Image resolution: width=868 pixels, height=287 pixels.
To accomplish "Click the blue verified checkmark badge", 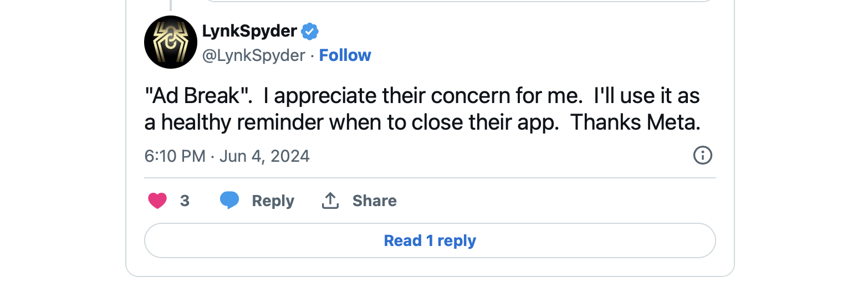I will pos(310,32).
